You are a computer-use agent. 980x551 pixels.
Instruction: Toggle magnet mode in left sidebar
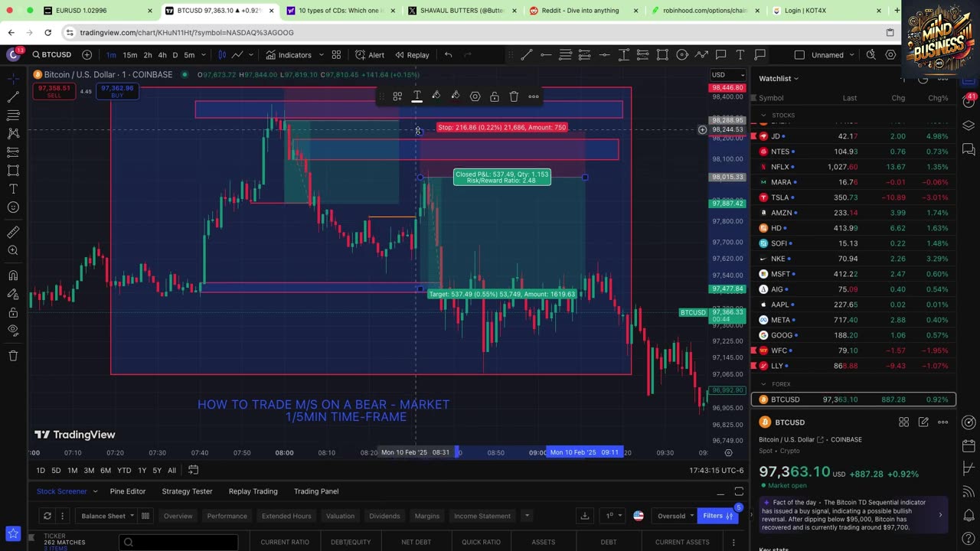(13, 275)
